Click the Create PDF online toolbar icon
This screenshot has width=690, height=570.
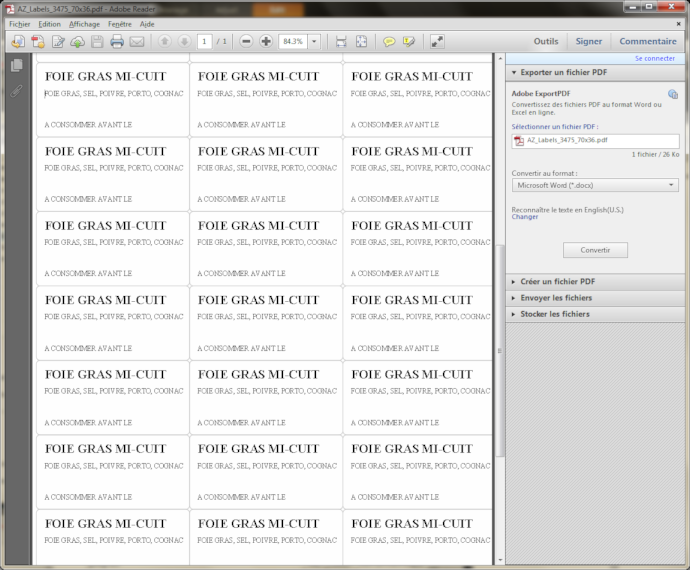coord(38,42)
